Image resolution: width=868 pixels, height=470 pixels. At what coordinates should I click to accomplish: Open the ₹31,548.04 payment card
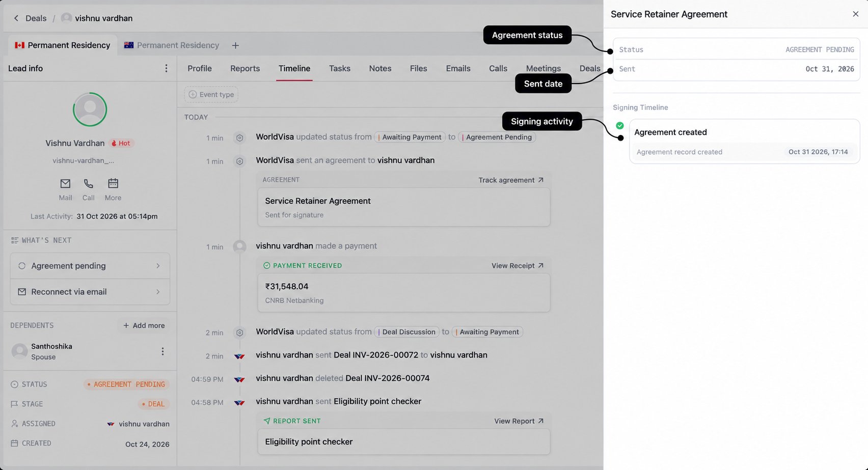coord(404,293)
